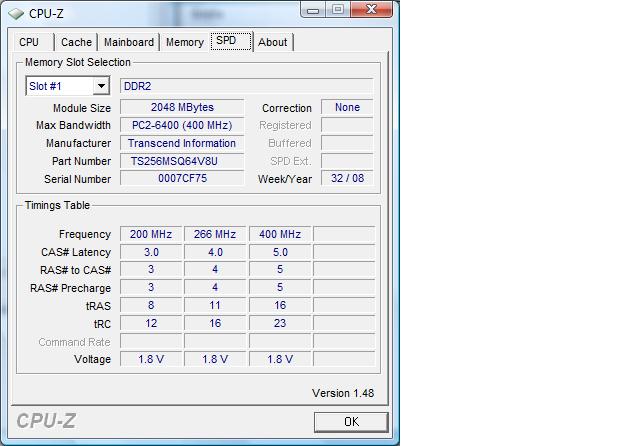Viewport: 640px width, 446px height.
Task: Click the Transcend Information manufacturer field
Action: [182, 143]
